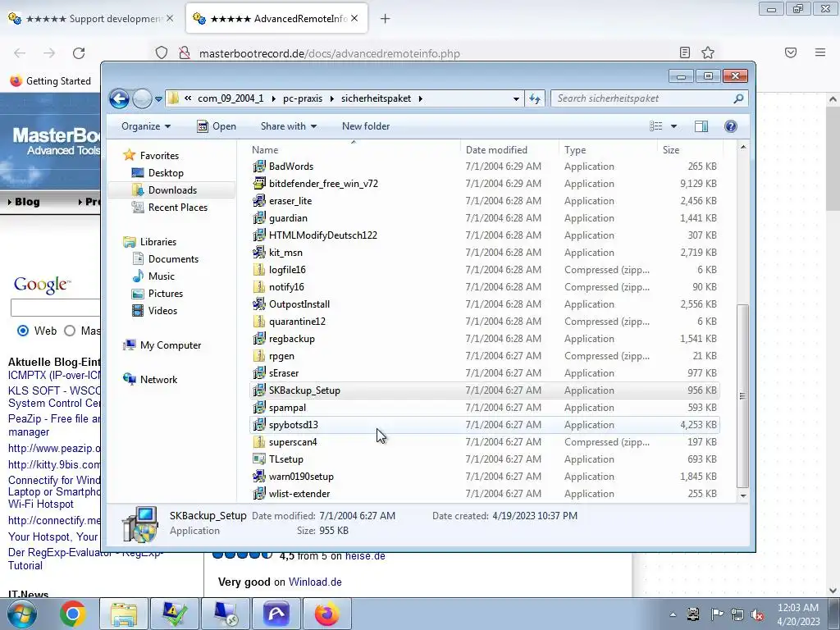Screen dimensions: 840x630
Task: Toggle the preview pane icon
Action: point(701,126)
